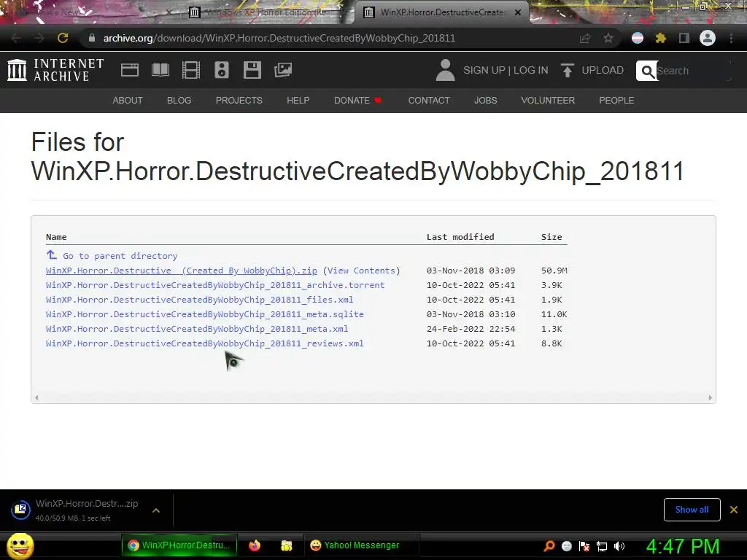This screenshot has height=560, width=747.
Task: Open the PEOPLE menu item
Action: (616, 101)
